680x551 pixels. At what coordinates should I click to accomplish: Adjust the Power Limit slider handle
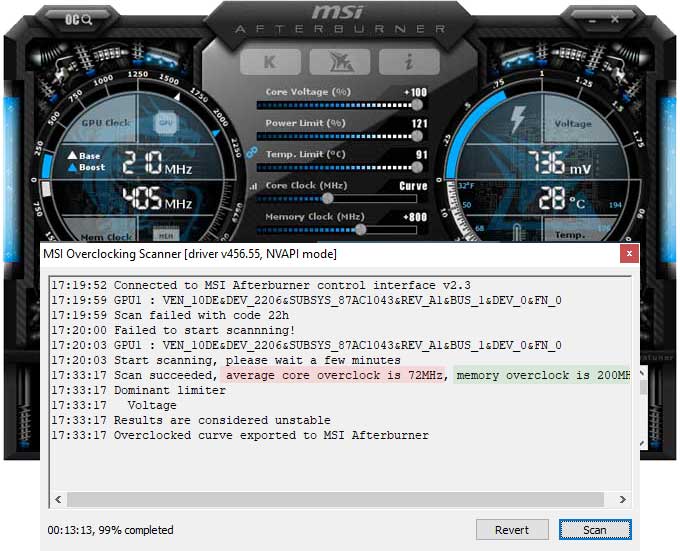(417, 136)
